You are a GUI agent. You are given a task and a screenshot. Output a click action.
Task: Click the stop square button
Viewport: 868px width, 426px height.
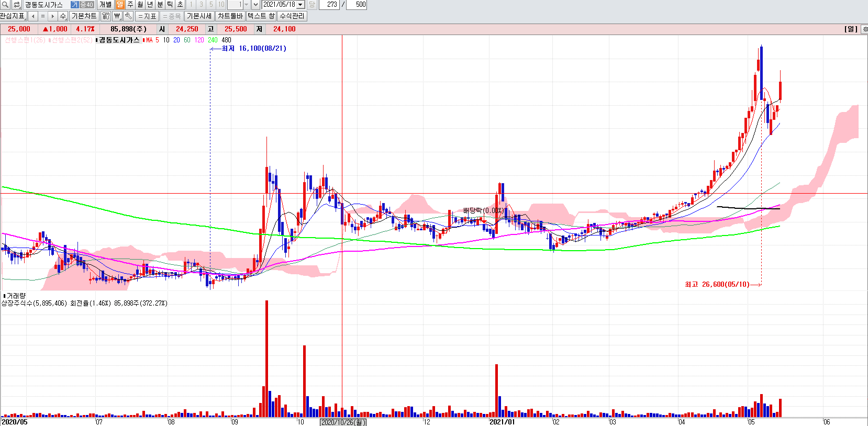[x=43, y=16]
